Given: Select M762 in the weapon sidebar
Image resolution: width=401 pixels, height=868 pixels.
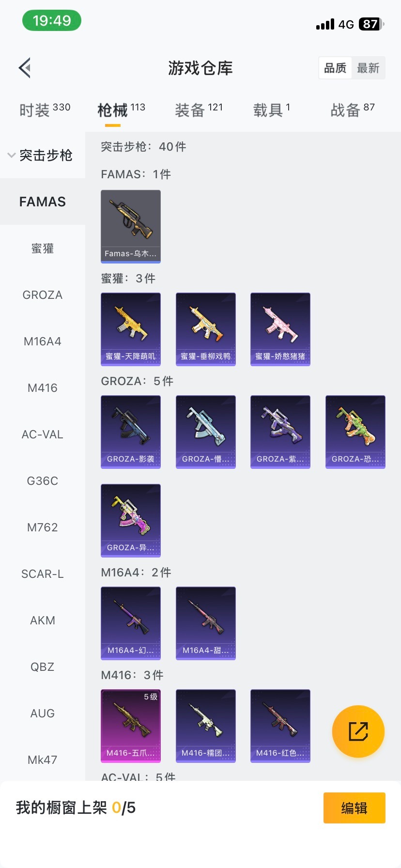Looking at the screenshot, I should click(43, 527).
